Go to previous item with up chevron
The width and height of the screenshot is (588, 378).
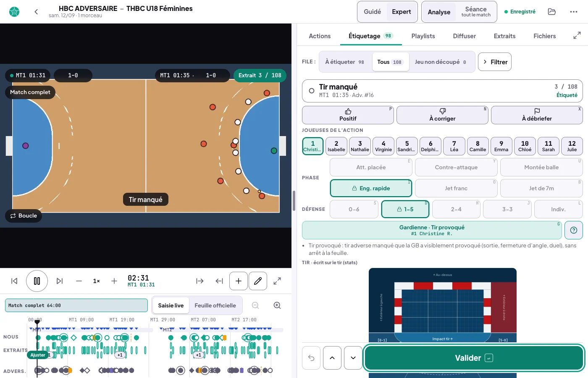click(x=332, y=358)
